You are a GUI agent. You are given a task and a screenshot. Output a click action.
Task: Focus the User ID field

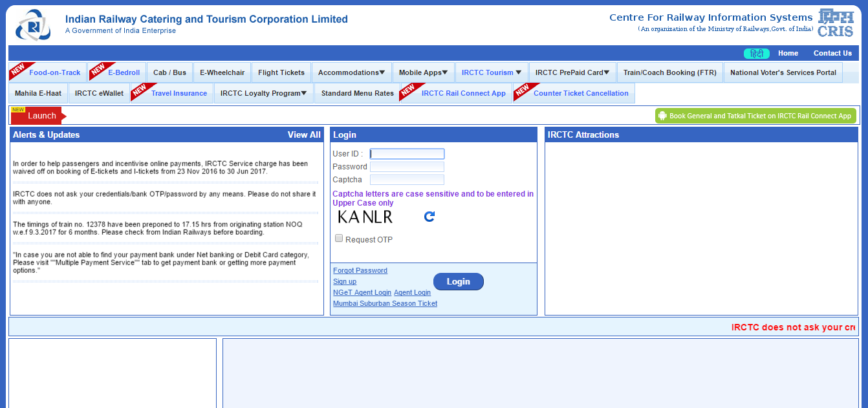[407, 154]
